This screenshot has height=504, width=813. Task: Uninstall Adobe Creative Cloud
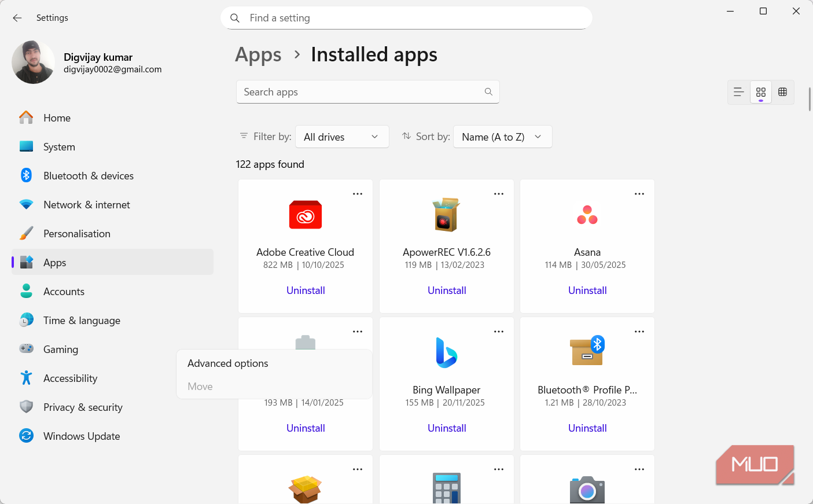pyautogui.click(x=306, y=290)
